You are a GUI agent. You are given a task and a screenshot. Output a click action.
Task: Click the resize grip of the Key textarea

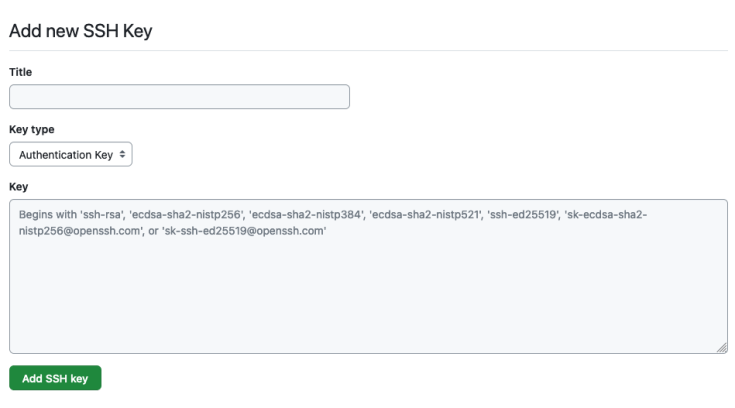[x=721, y=347]
